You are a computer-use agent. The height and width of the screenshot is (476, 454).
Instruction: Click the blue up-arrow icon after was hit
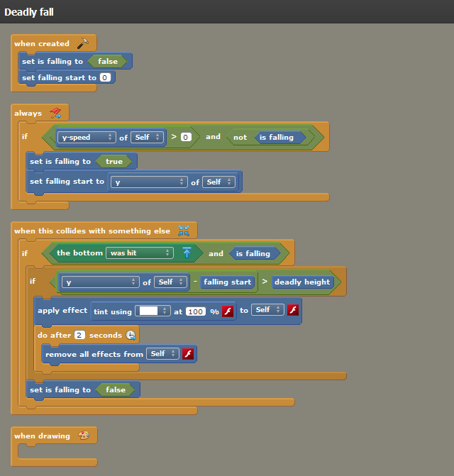pos(187,253)
